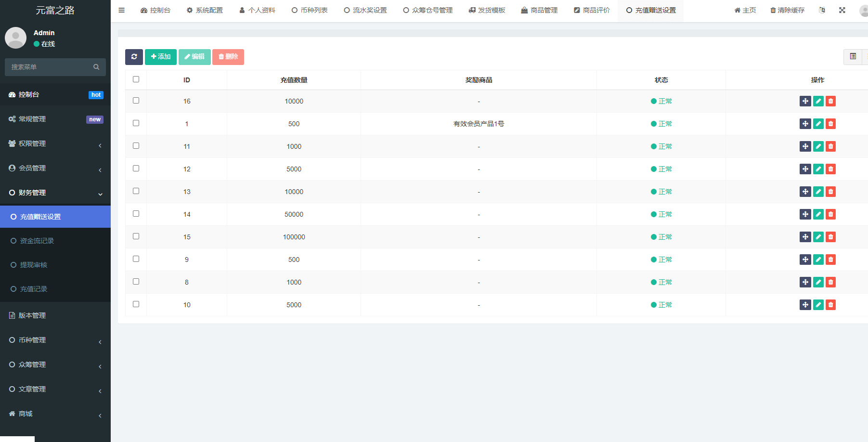This screenshot has width=868, height=442.
Task: Click the red delete icon for row ID 11
Action: [x=830, y=146]
